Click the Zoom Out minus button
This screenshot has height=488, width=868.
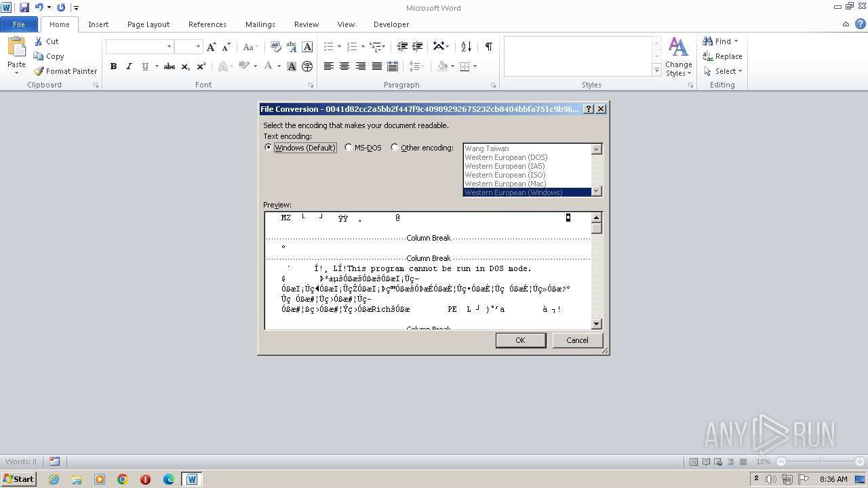click(x=781, y=462)
